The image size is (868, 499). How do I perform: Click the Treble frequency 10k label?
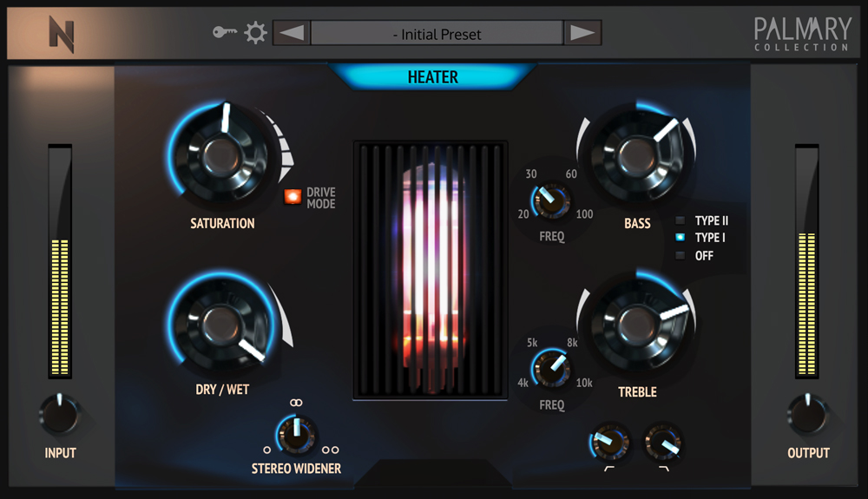(x=584, y=383)
